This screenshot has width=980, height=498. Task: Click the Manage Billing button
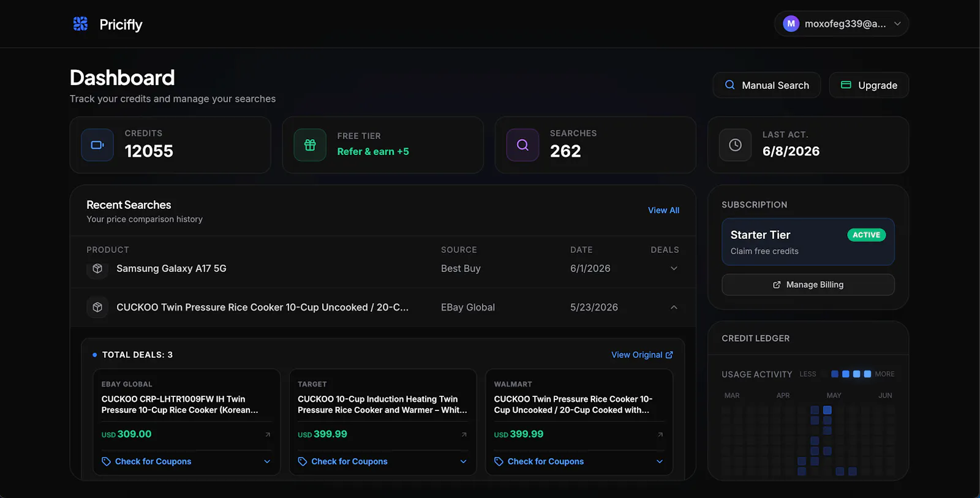pyautogui.click(x=808, y=285)
